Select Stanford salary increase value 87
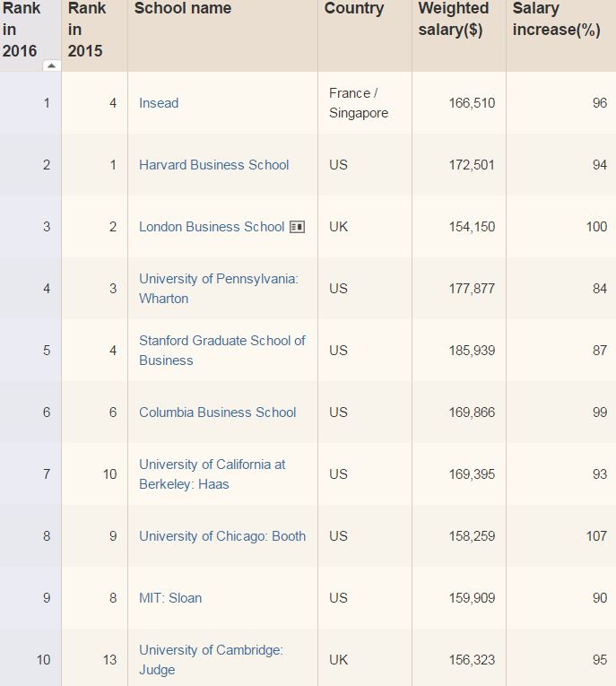This screenshot has height=686, width=616. click(x=600, y=351)
